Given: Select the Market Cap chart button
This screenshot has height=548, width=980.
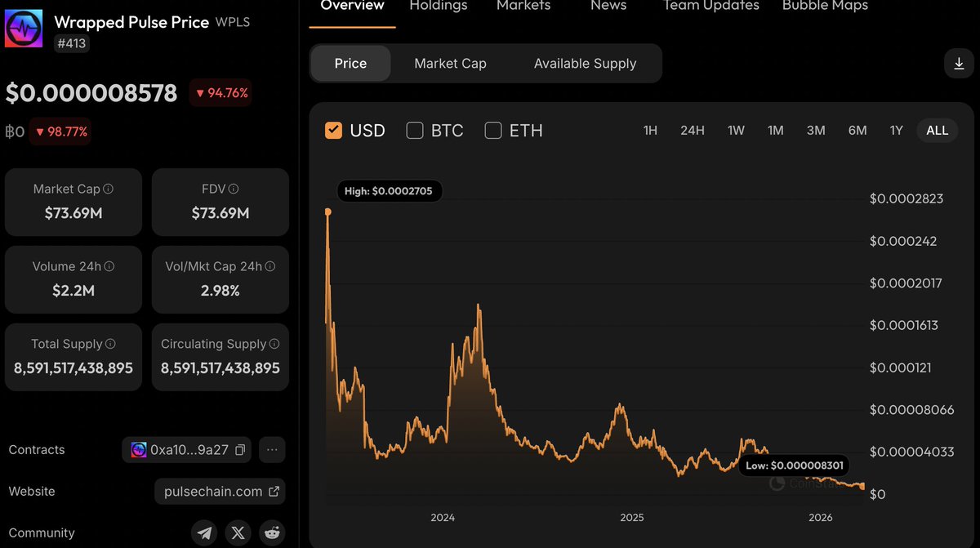Looking at the screenshot, I should (x=450, y=64).
